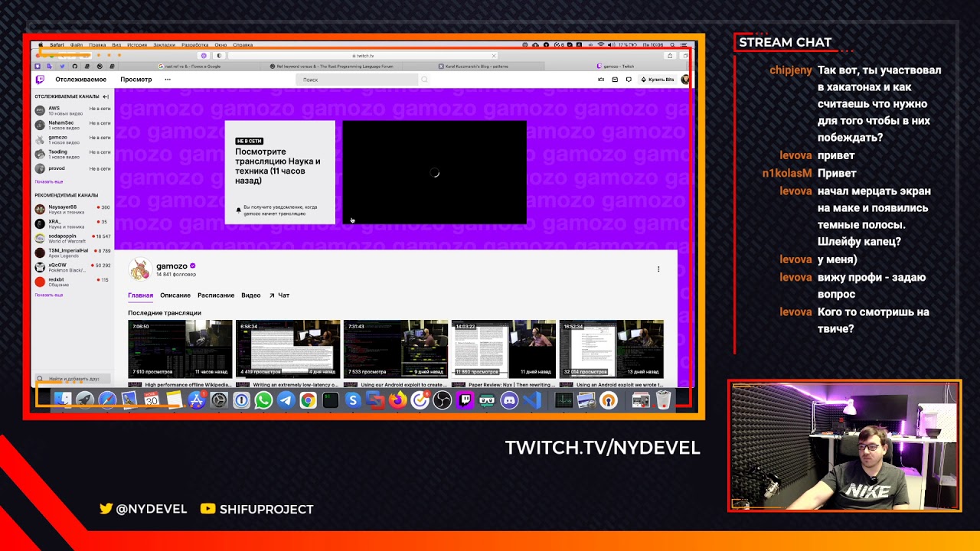Launch Finder from the Dock
The height and width of the screenshot is (551, 980).
coord(63,399)
